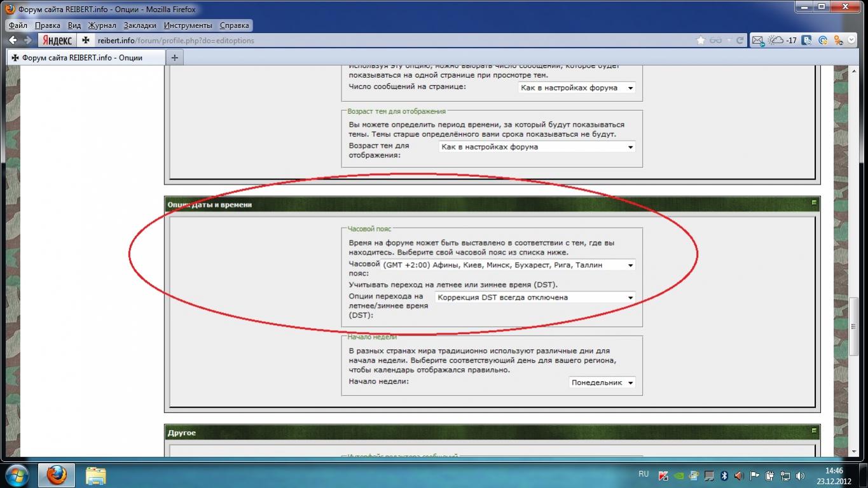Open the Bluetooth tray icon

[724, 475]
